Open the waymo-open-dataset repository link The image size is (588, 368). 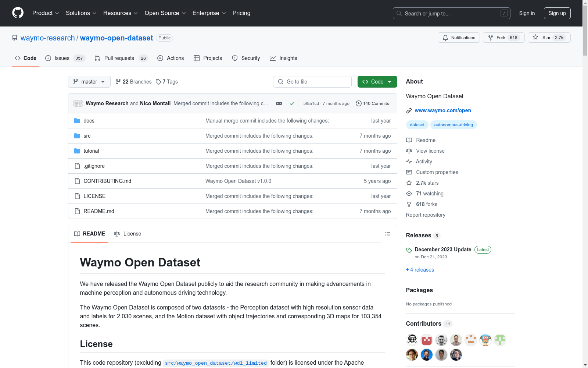pyautogui.click(x=116, y=38)
